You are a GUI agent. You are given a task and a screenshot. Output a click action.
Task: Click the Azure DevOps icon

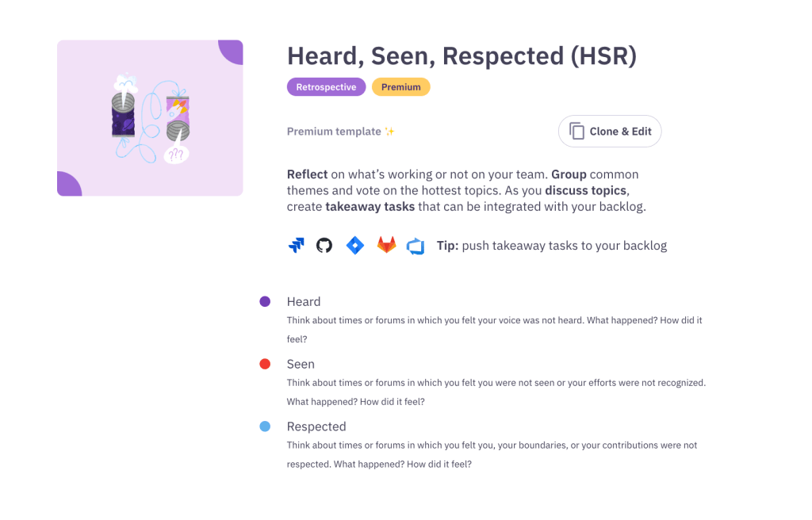(416, 246)
